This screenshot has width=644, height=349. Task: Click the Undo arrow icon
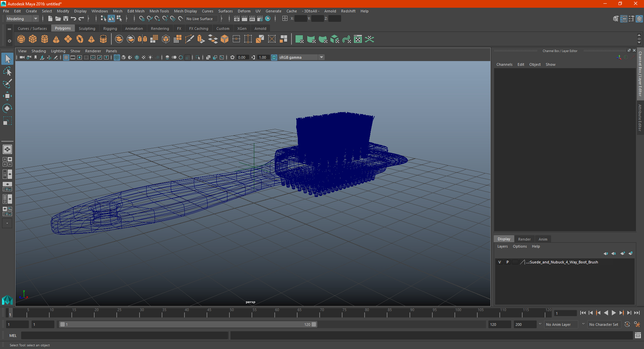[73, 19]
